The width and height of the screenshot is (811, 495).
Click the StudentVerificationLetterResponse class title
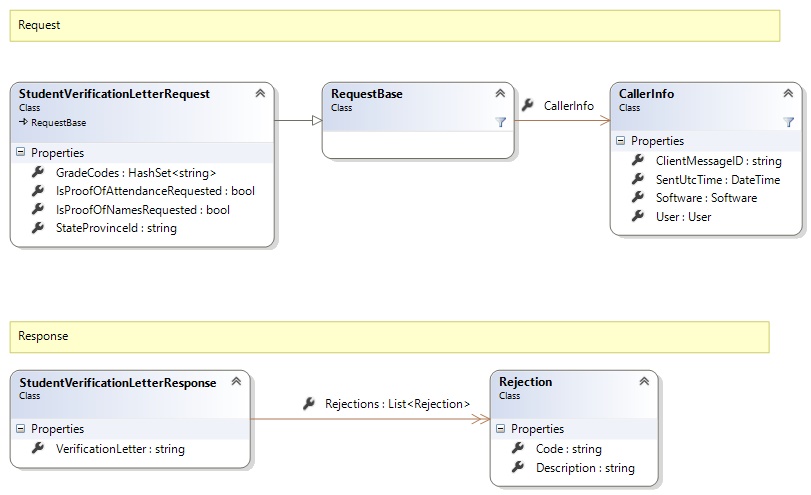click(x=117, y=382)
